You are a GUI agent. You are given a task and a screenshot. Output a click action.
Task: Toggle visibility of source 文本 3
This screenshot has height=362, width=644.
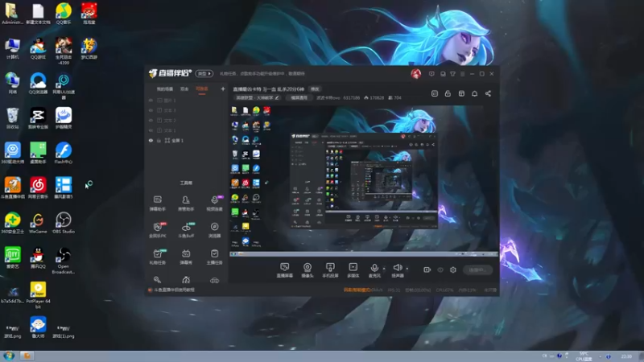tap(151, 110)
